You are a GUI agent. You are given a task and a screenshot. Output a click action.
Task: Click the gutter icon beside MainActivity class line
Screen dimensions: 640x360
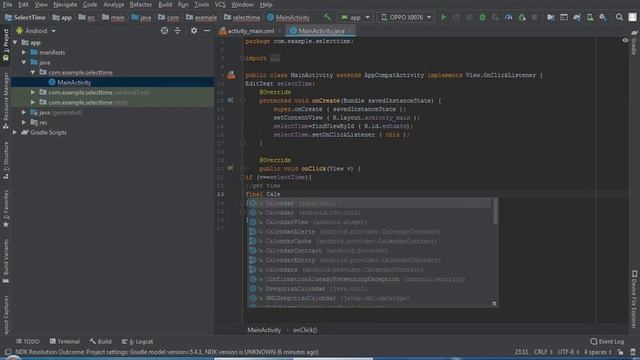231,75
